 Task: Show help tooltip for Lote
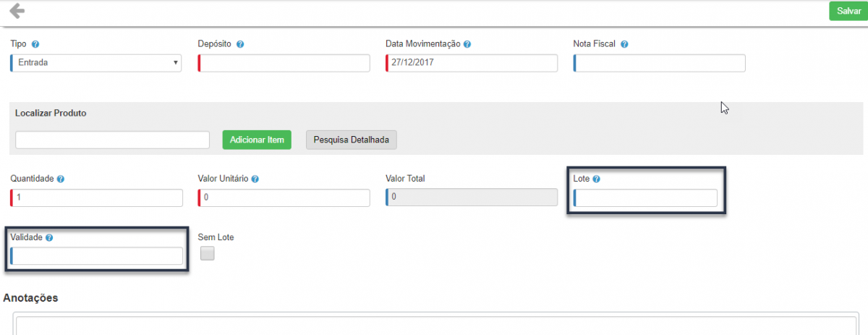pos(597,179)
